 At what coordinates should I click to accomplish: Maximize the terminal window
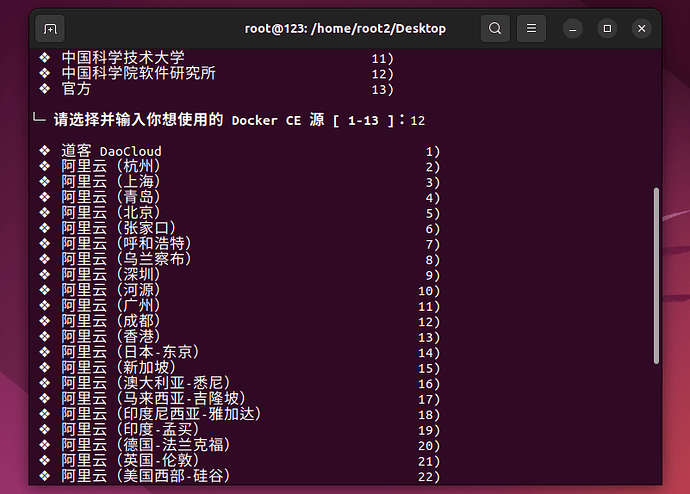pyautogui.click(x=607, y=29)
